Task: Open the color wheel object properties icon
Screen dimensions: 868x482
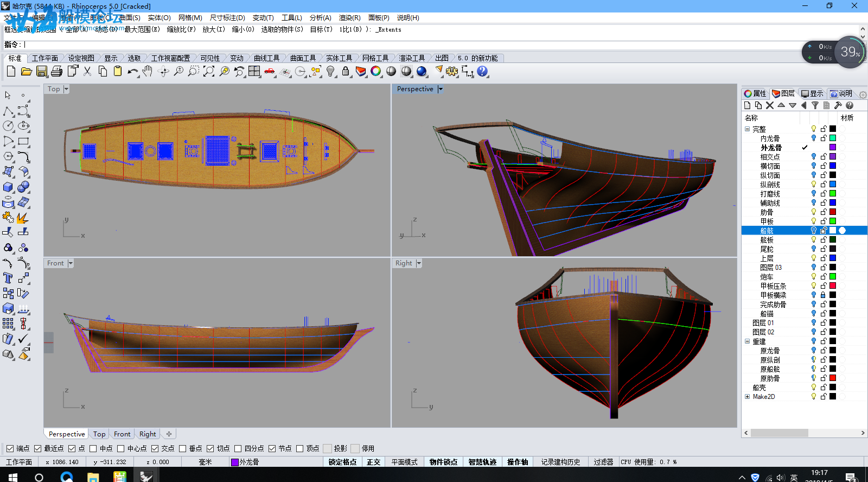Action: click(x=376, y=71)
